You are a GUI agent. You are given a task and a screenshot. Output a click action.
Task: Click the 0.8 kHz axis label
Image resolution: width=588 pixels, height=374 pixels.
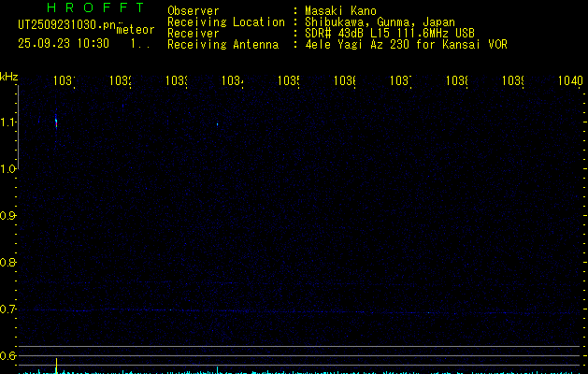(x=9, y=263)
